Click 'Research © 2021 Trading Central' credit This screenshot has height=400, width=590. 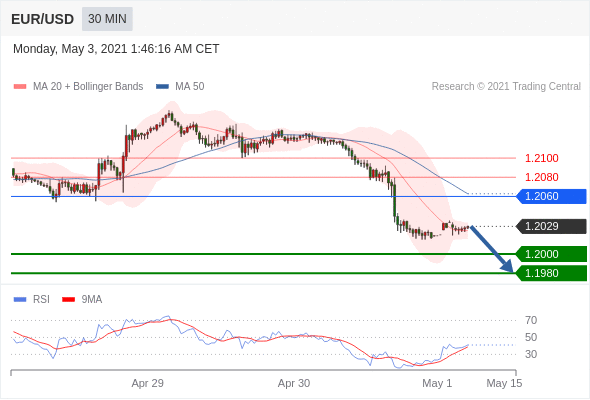(x=506, y=87)
